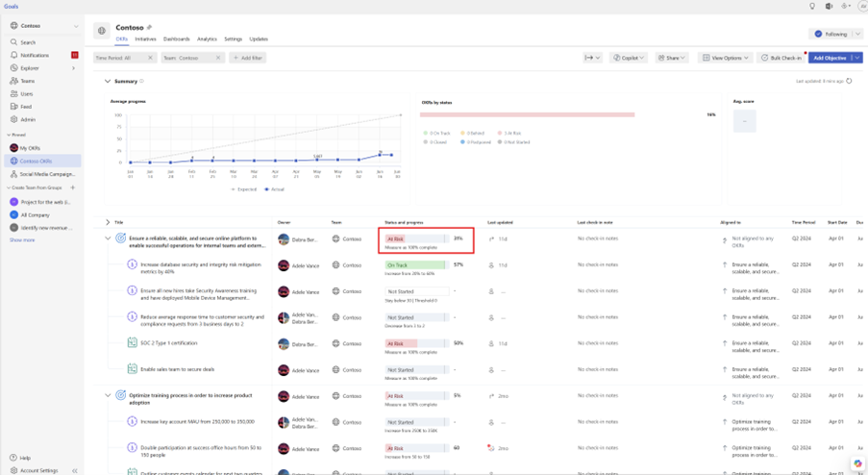The height and width of the screenshot is (475, 868).
Task: Open the Analytics tab
Action: (207, 39)
